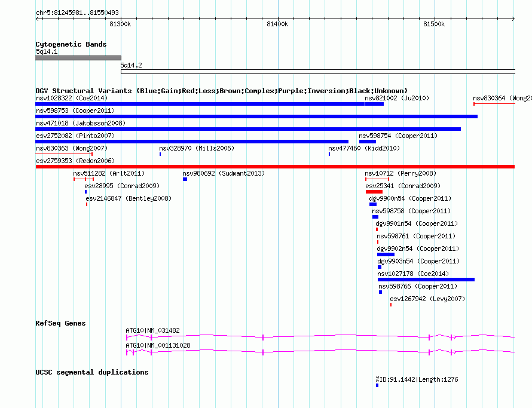Select the esv2752082 blue gain bar
This screenshot has width=532, height=408.
[192, 142]
